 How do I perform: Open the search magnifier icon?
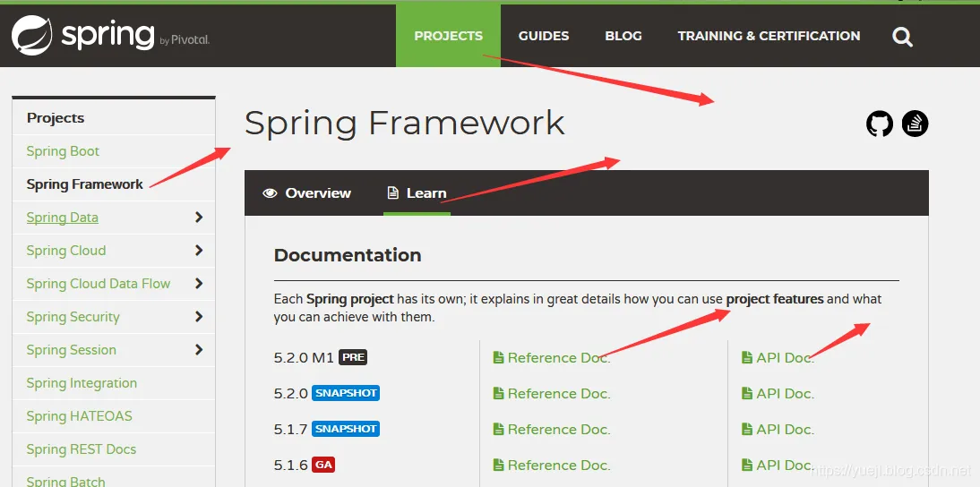[x=902, y=37]
